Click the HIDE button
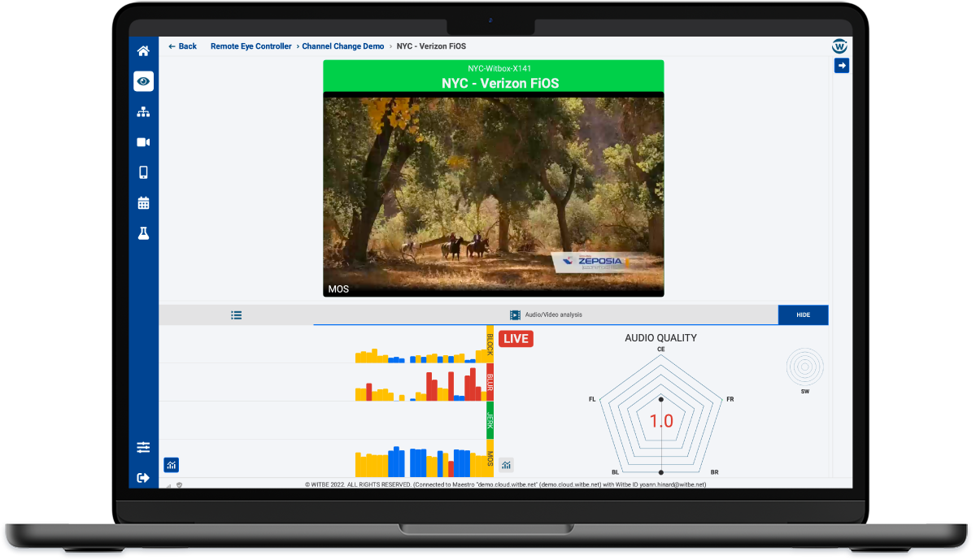Viewport: 976px width, 560px height. point(803,315)
